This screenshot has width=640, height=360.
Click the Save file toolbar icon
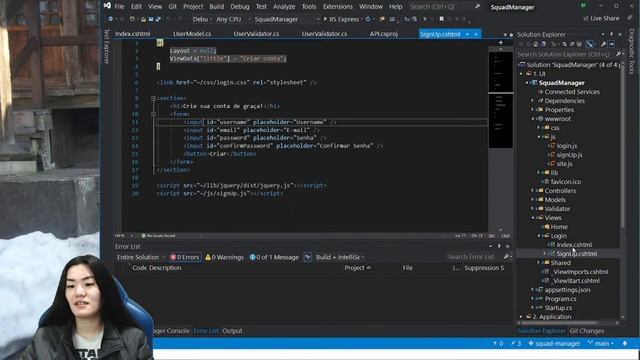151,19
